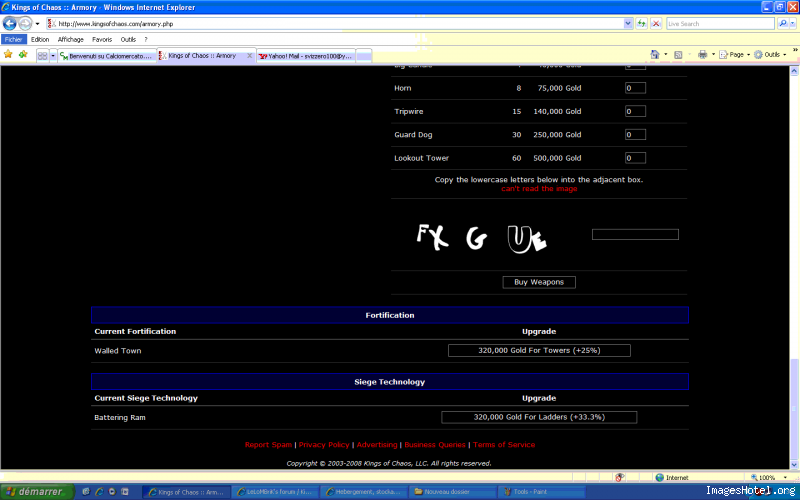This screenshot has width=800, height=500.
Task: Click the captcha letters input box
Action: (635, 234)
